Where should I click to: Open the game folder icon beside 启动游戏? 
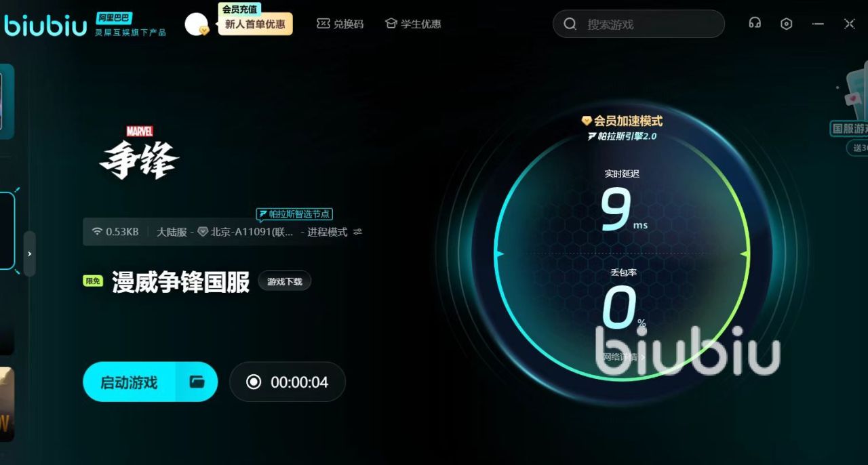click(x=197, y=382)
